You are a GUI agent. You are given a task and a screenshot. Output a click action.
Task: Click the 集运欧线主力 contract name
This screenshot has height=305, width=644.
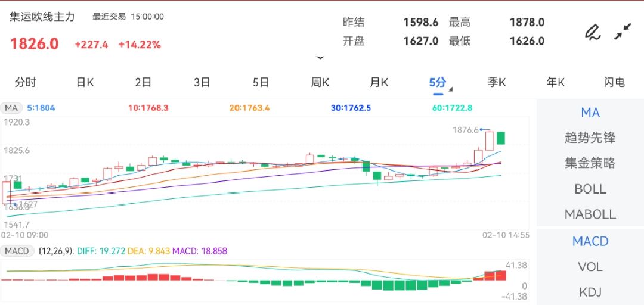[x=42, y=17]
